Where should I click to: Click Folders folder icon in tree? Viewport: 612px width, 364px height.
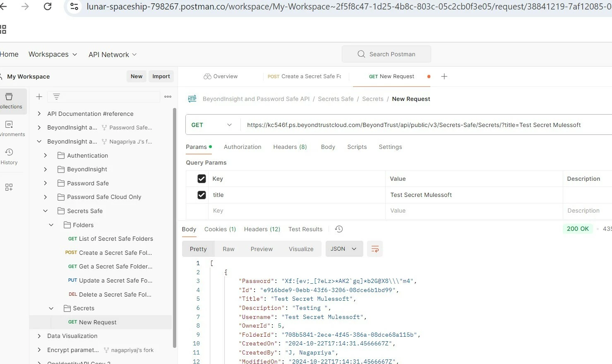pyautogui.click(x=67, y=225)
